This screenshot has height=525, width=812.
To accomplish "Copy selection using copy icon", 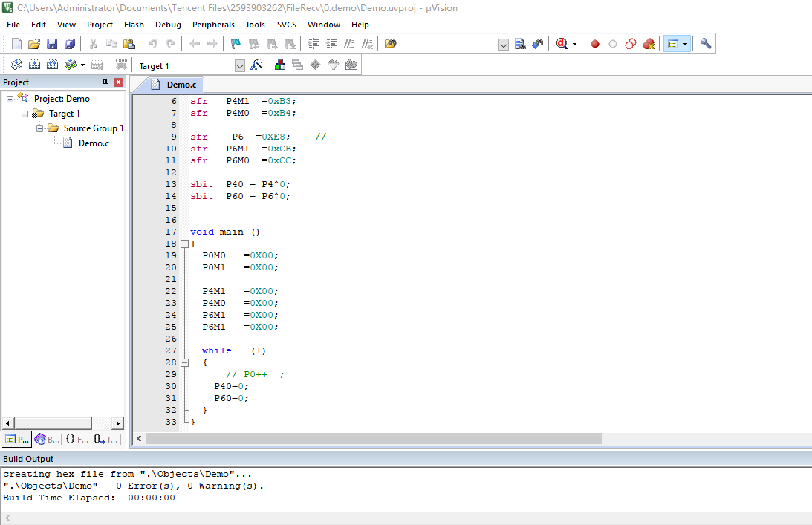I will tap(111, 44).
